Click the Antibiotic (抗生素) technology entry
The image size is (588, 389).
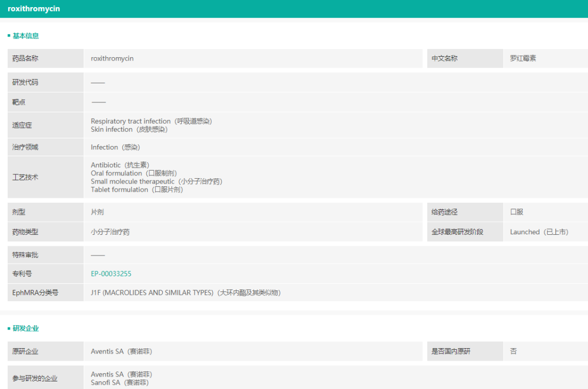tap(120, 165)
